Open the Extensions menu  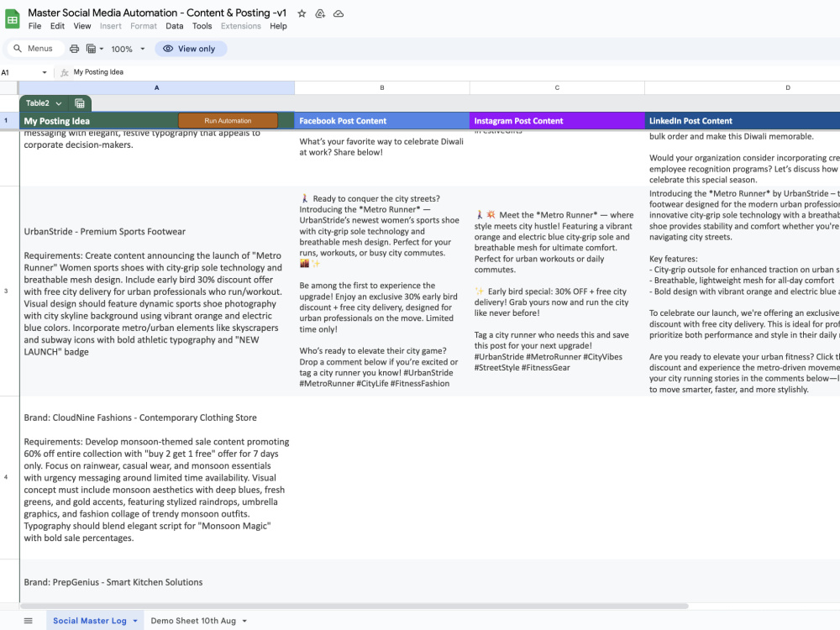(x=240, y=26)
